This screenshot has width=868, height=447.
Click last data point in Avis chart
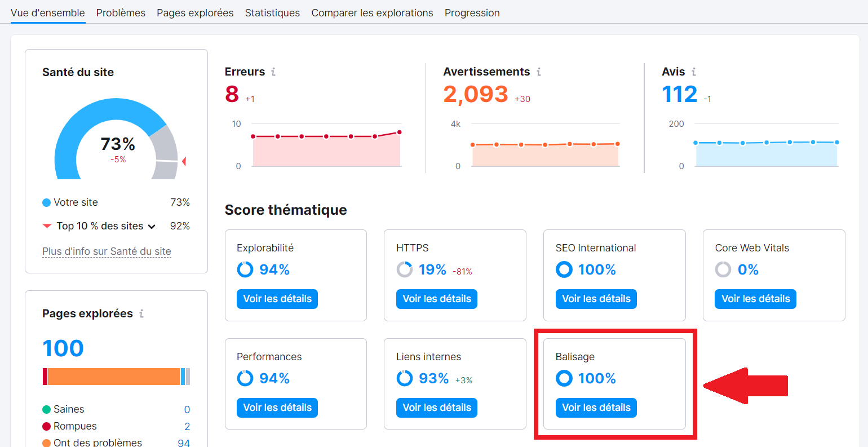click(x=837, y=142)
